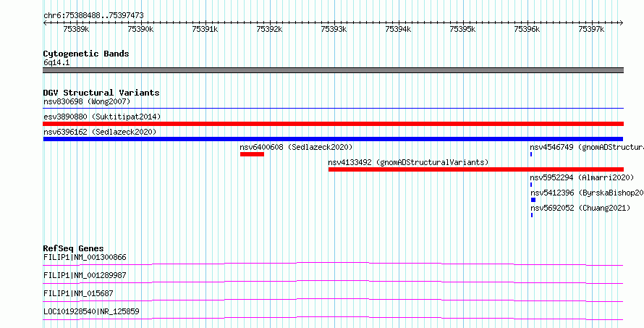Open variant nsv4133492 gnomAD label
Screen dimensions: 644x328
(x=408, y=162)
